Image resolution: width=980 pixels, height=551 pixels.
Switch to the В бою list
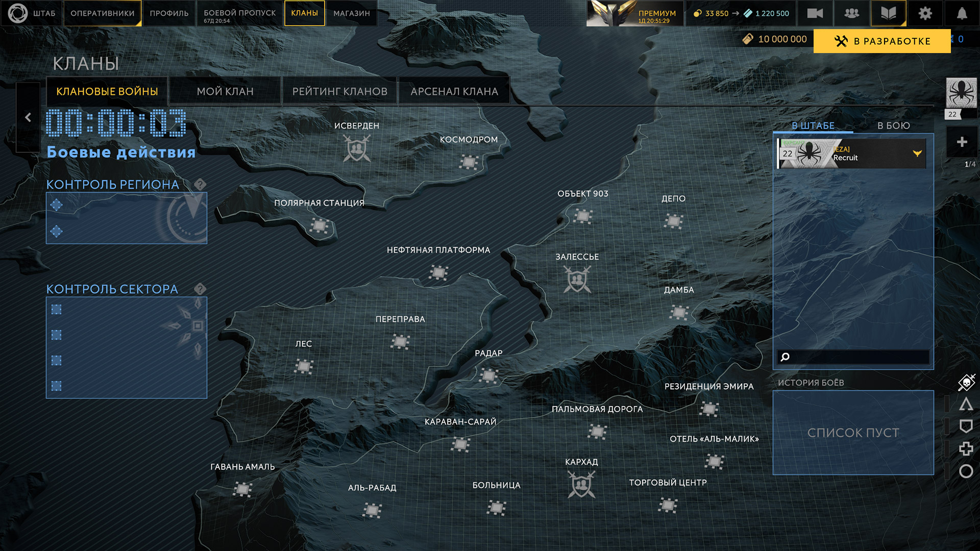[x=893, y=126]
